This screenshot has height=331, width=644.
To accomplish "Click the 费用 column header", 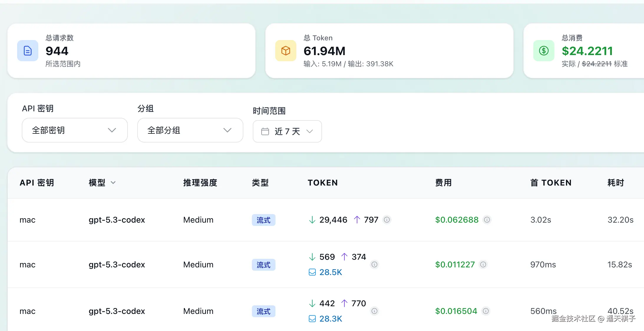I will point(443,183).
